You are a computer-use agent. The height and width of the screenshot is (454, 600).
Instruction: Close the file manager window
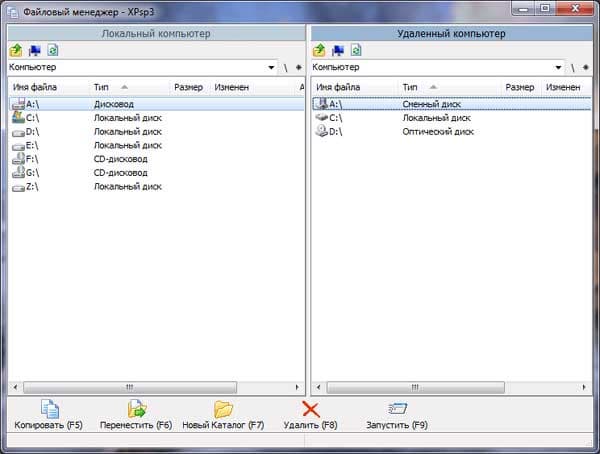pos(575,8)
